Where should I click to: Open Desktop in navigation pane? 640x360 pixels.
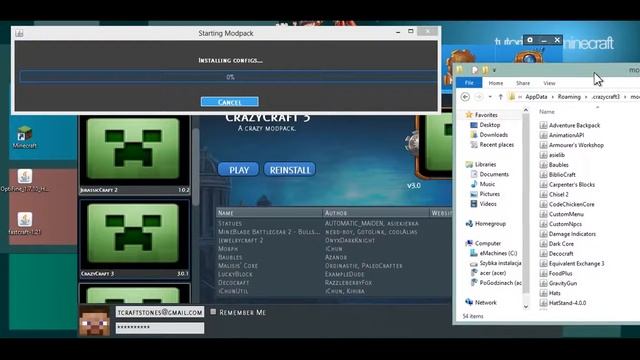coord(485,125)
